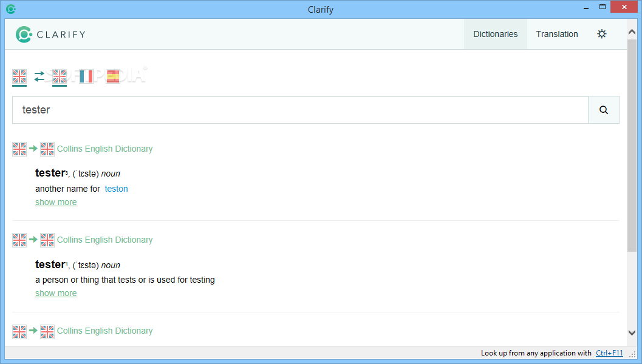The image size is (642, 364).
Task: Click the vertical scrollbar thumb
Action: (x=632, y=145)
